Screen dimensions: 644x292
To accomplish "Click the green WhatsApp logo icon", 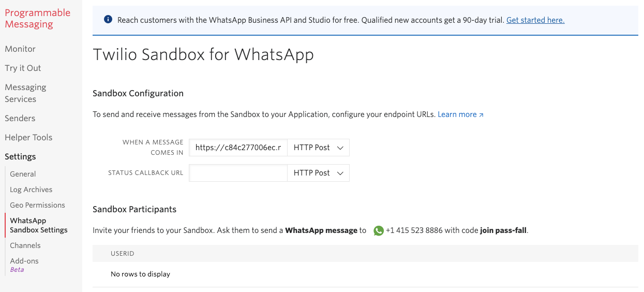I will [379, 231].
